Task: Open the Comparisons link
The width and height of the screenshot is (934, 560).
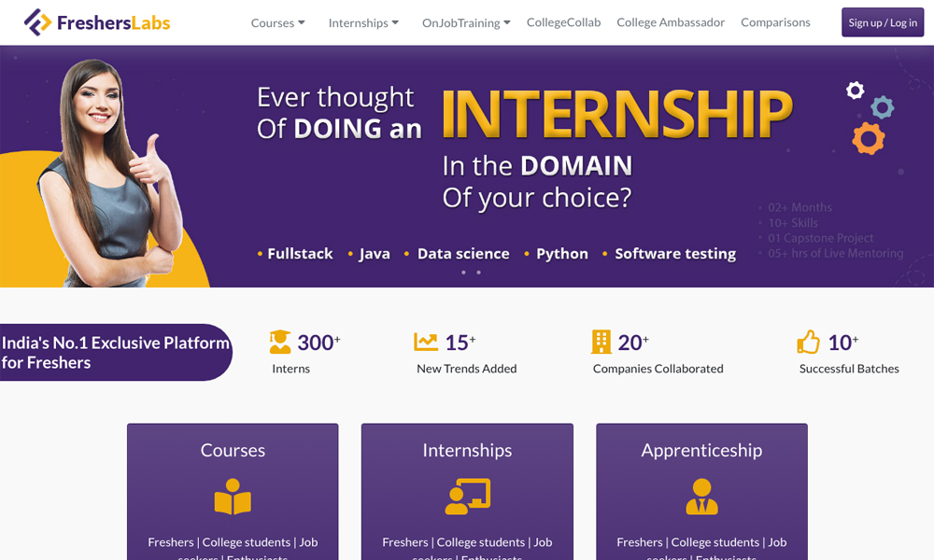Action: coord(775,22)
